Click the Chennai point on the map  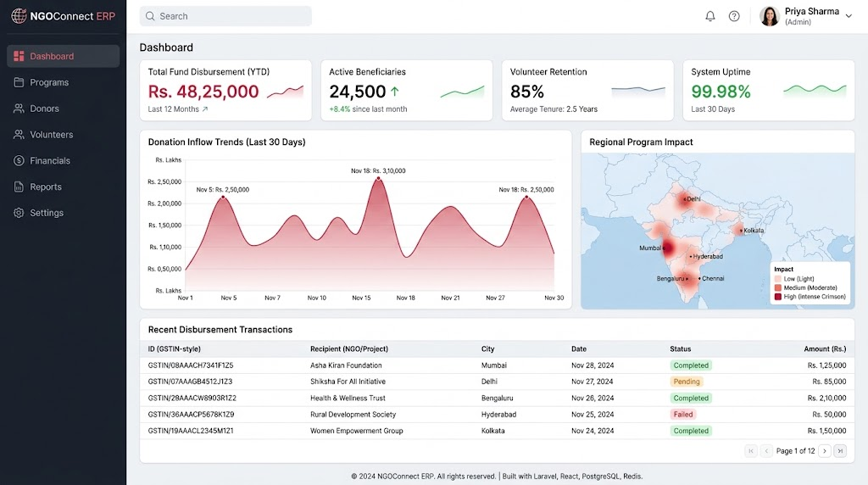click(699, 278)
